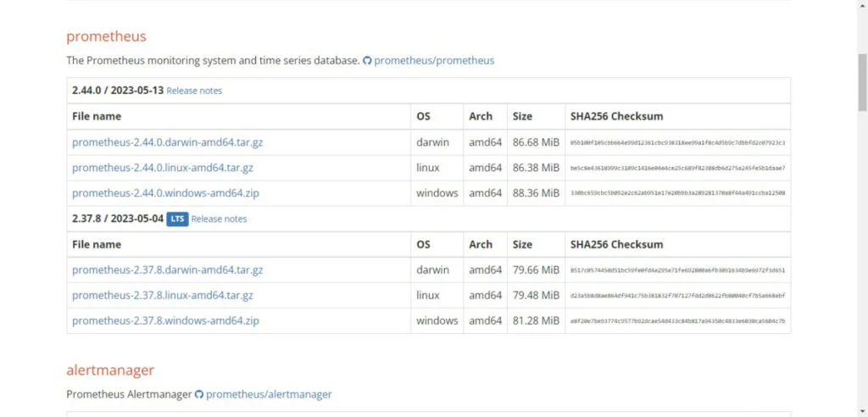868x417 pixels.
Task: Click the File name header in 2.37.8 table
Action: pos(97,244)
